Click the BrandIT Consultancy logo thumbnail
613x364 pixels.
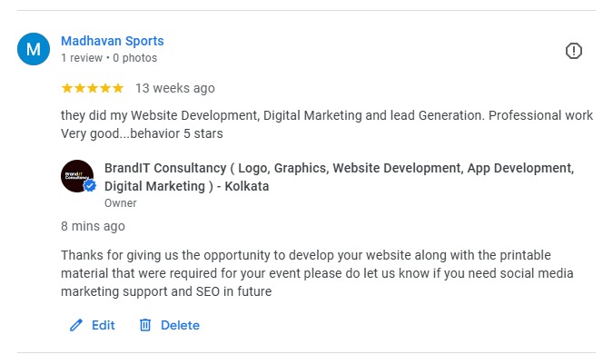click(x=76, y=175)
